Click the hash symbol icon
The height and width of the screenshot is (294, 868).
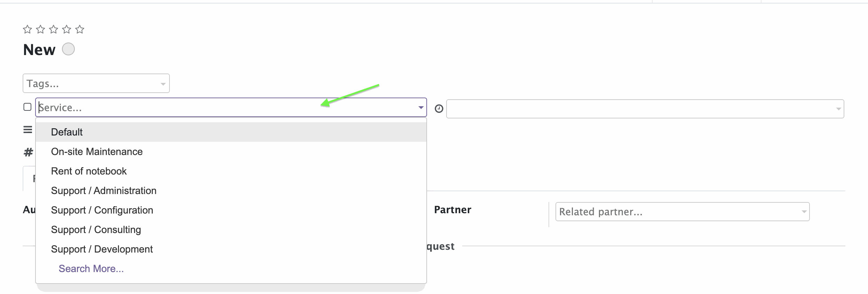tap(28, 152)
